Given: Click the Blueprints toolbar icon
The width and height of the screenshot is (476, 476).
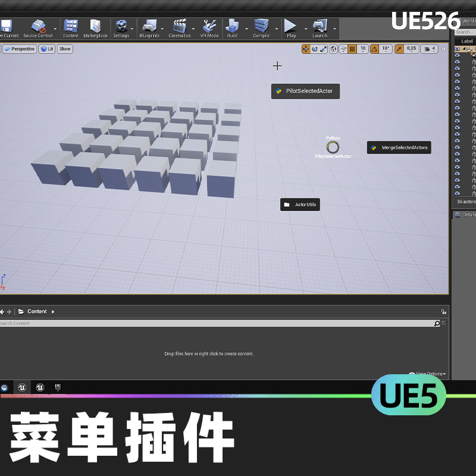Looking at the screenshot, I should point(150,26).
